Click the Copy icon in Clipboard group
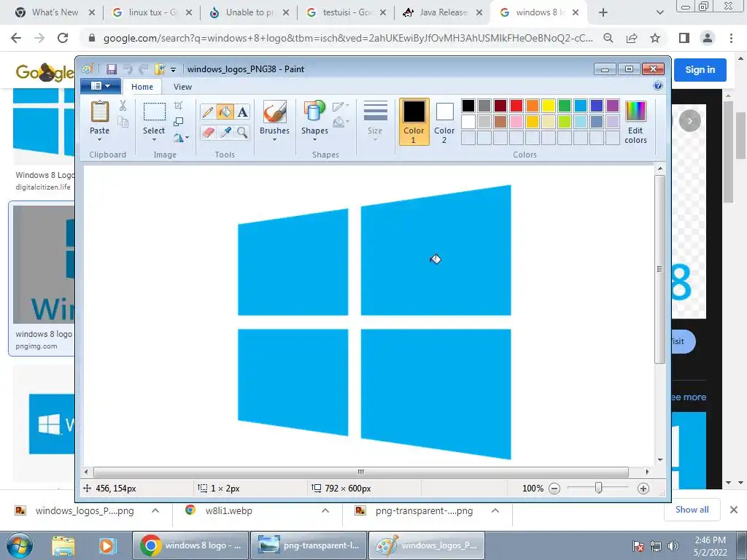 click(123, 122)
